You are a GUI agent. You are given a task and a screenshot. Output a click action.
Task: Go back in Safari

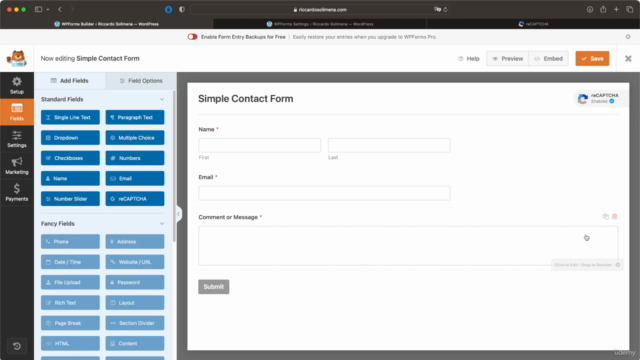pyautogui.click(x=60, y=9)
